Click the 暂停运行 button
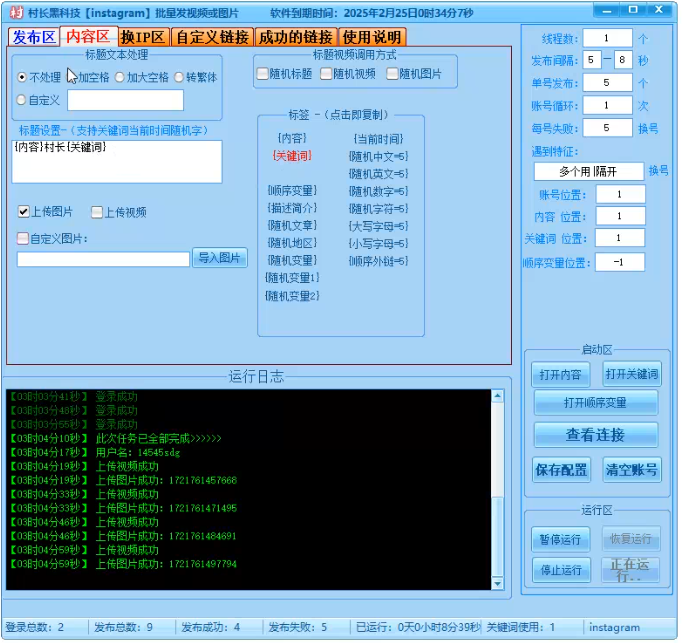This screenshot has width=682, height=643. point(561,539)
